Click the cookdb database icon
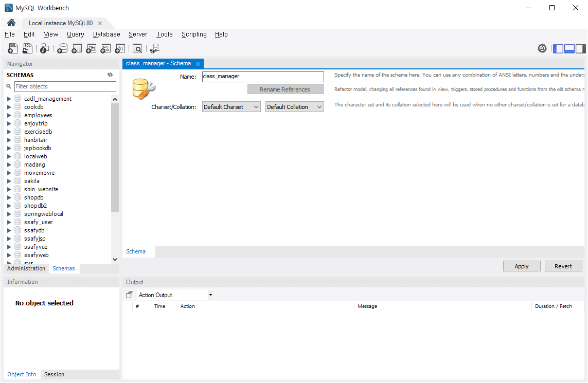Viewport: 588px width, 383px height. [x=17, y=107]
